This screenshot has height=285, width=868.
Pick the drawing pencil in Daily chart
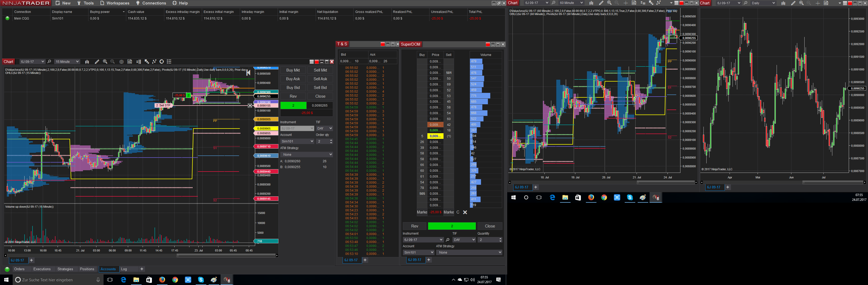click(793, 3)
